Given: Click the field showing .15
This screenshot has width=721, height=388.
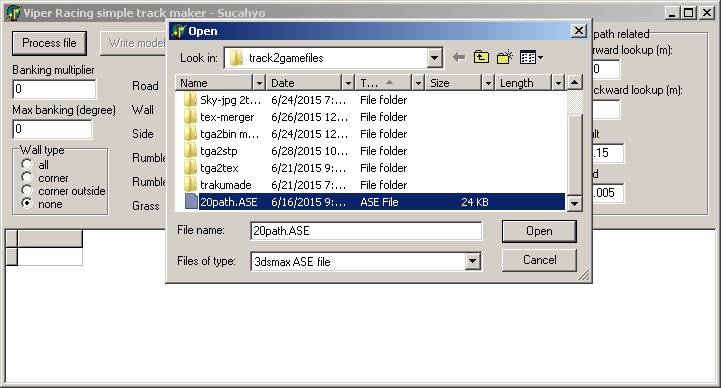Looking at the screenshot, I should point(608,153).
